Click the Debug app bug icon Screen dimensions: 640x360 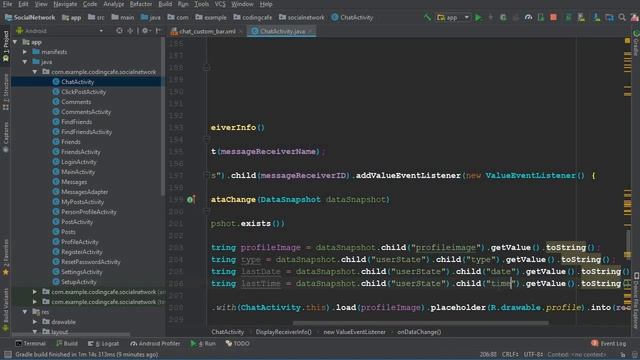click(503, 18)
